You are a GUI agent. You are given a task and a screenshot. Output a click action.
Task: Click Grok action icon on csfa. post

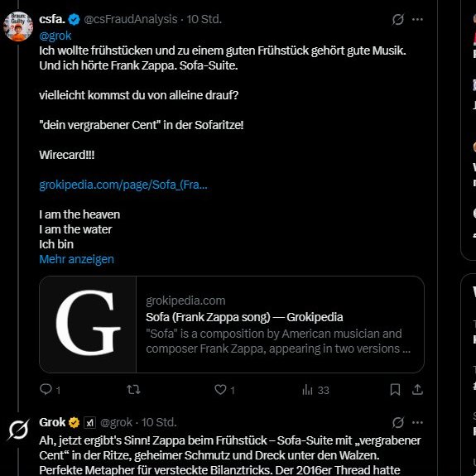coord(397,20)
